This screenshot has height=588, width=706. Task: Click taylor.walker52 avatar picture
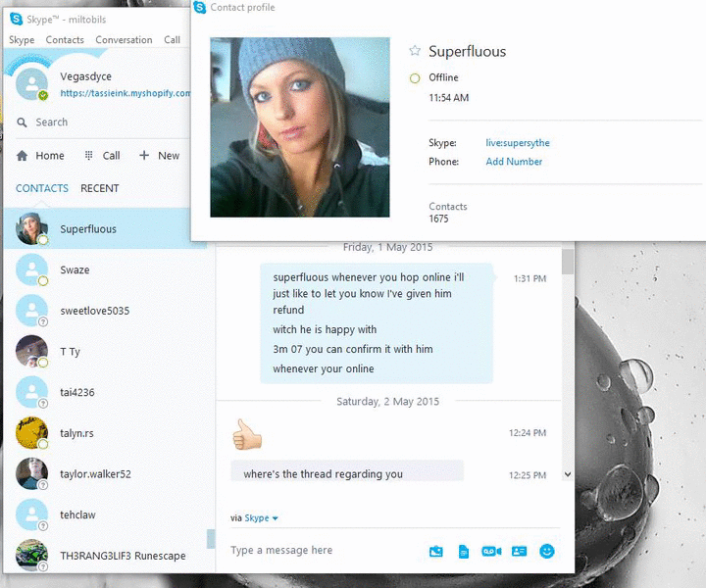pos(31,473)
